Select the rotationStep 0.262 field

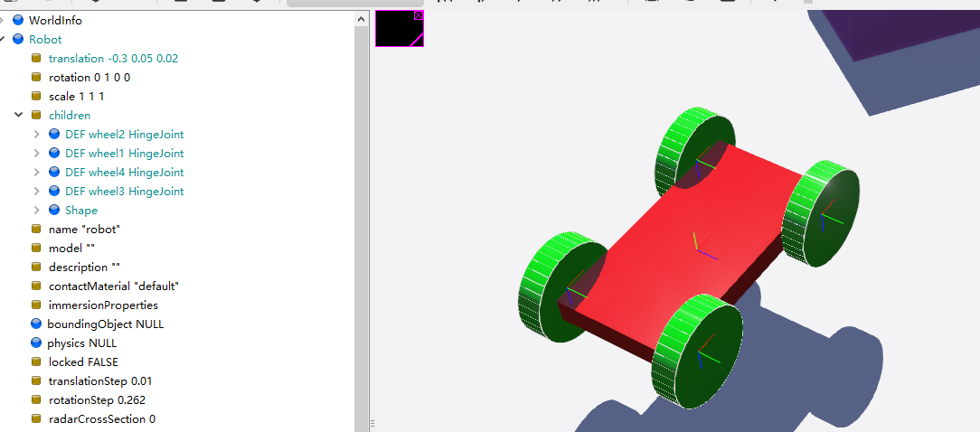click(x=97, y=400)
